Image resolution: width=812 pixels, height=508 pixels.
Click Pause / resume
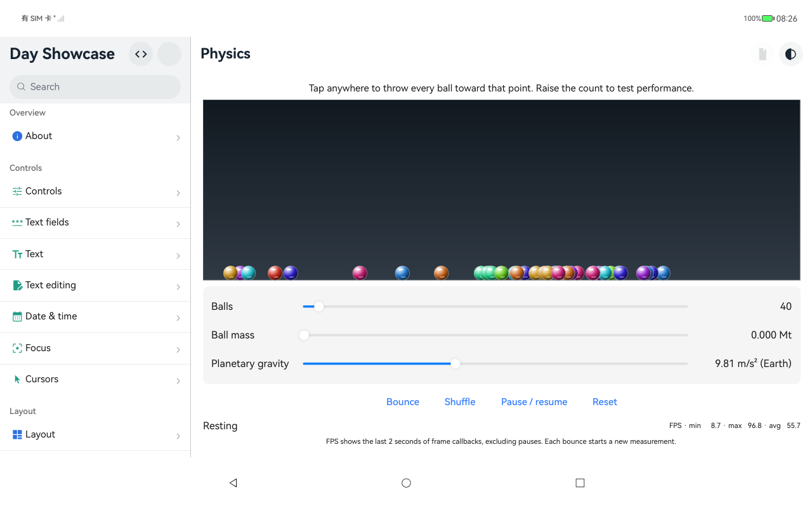(534, 402)
